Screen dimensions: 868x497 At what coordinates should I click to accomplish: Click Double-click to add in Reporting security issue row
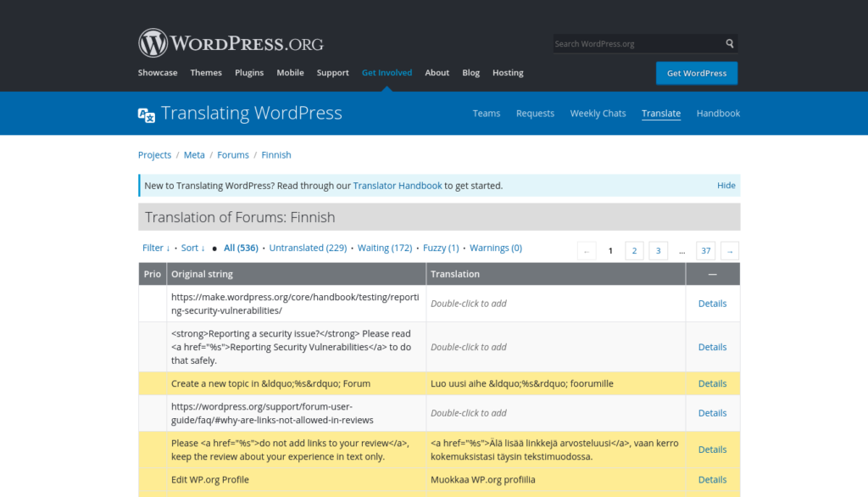[x=468, y=348]
